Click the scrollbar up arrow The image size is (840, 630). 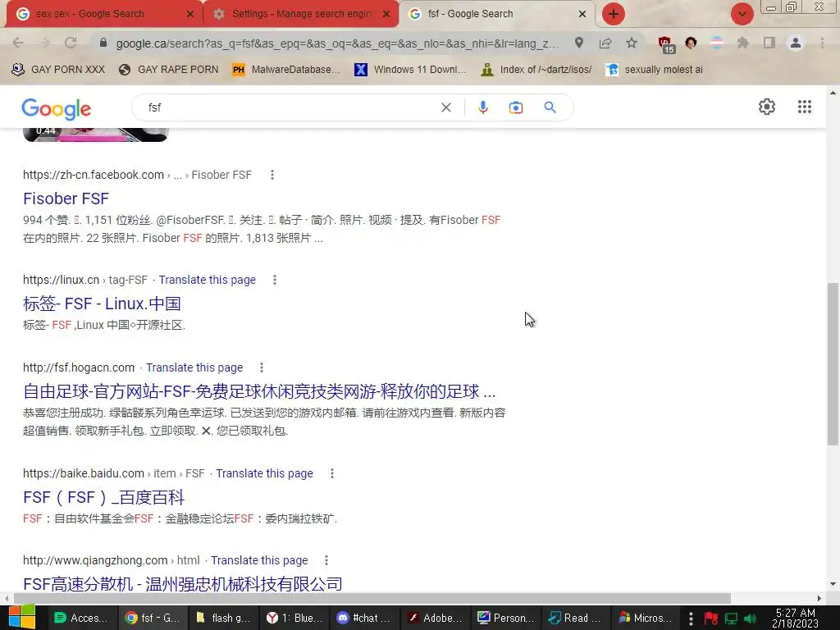pos(833,93)
